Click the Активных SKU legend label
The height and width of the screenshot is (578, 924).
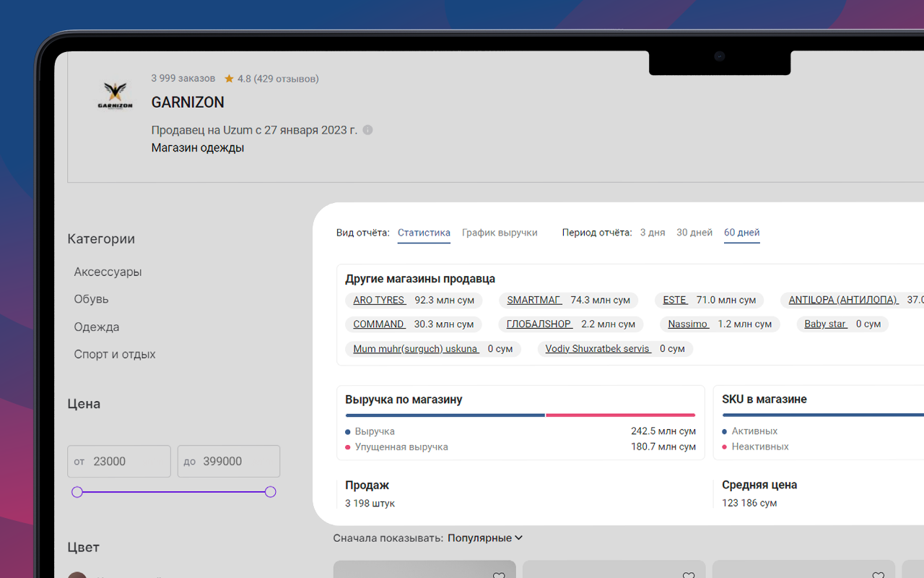[754, 431]
